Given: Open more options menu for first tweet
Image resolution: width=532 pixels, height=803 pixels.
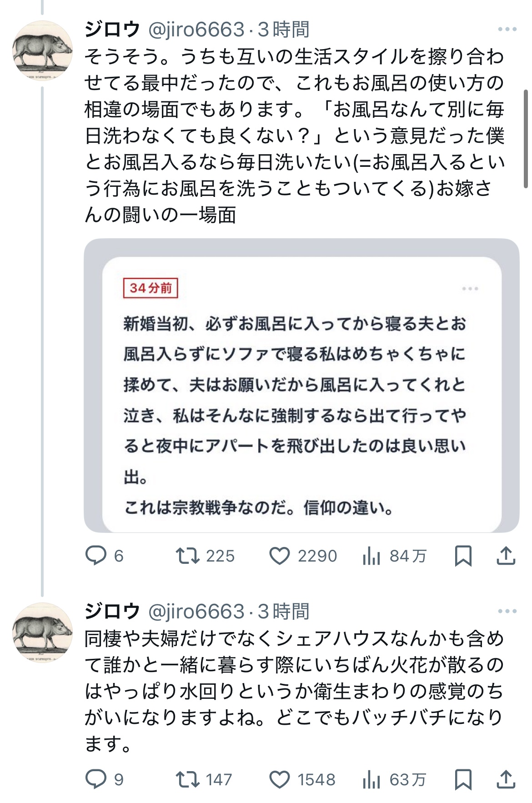Looking at the screenshot, I should 507,30.
